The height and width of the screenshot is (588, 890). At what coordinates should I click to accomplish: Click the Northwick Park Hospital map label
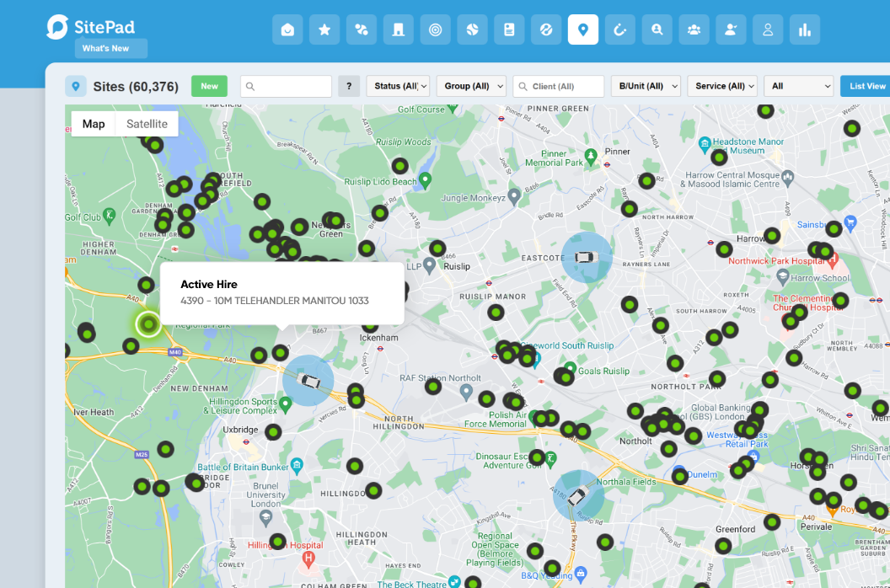point(776,261)
